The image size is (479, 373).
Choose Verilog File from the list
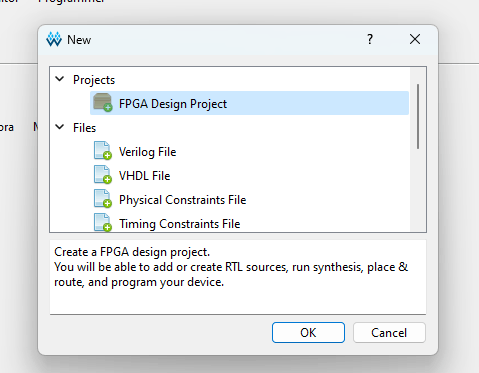tap(147, 152)
